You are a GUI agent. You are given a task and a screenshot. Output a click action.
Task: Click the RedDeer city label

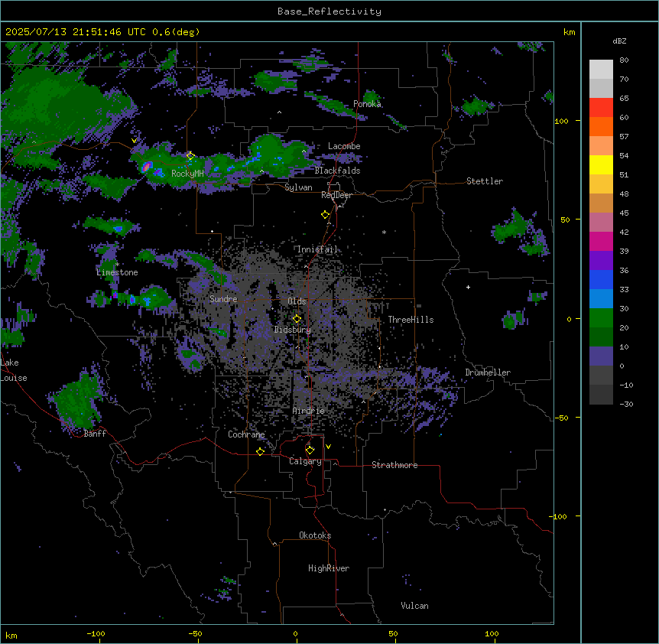coord(336,195)
